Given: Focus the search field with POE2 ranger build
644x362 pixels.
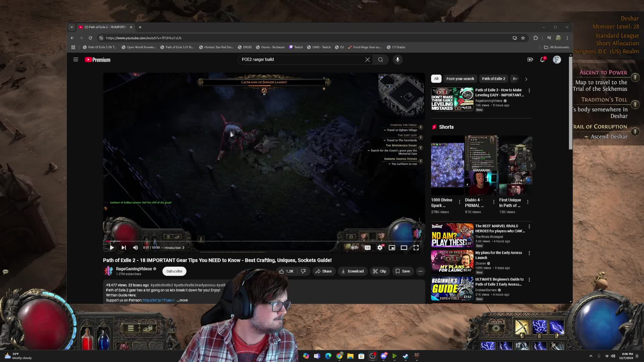Looking at the screenshot, I should 302,60.
